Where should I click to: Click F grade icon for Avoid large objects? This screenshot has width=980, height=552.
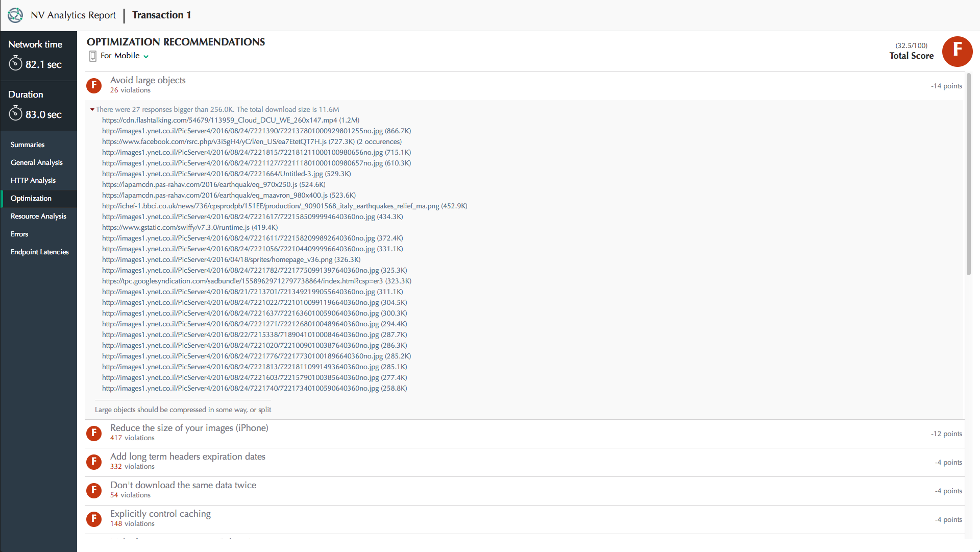coord(94,85)
